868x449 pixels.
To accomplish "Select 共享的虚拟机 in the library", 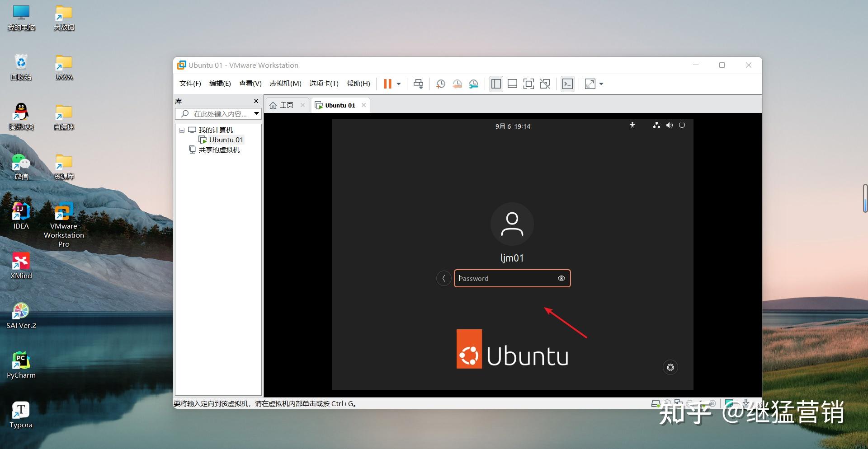I will pyautogui.click(x=215, y=150).
